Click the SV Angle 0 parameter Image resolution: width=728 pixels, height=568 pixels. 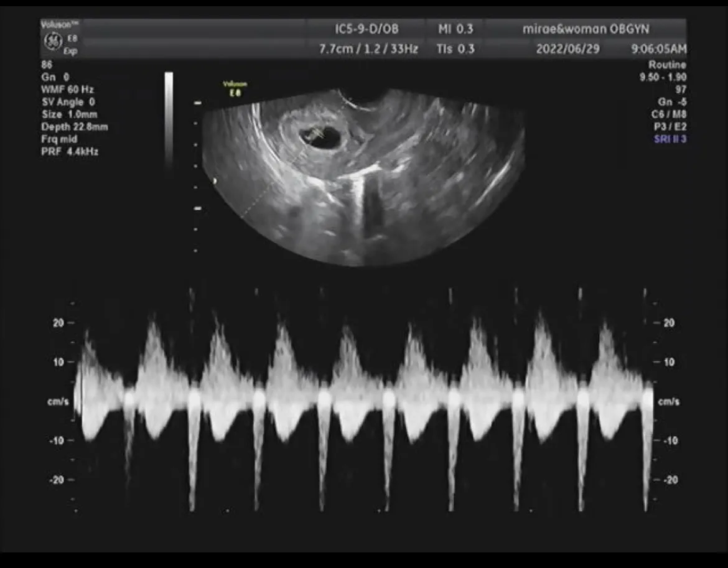coord(68,101)
